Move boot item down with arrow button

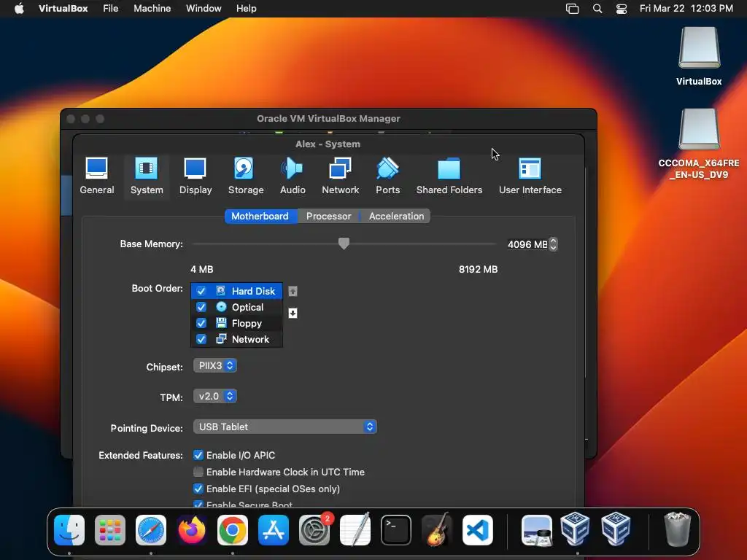click(293, 313)
